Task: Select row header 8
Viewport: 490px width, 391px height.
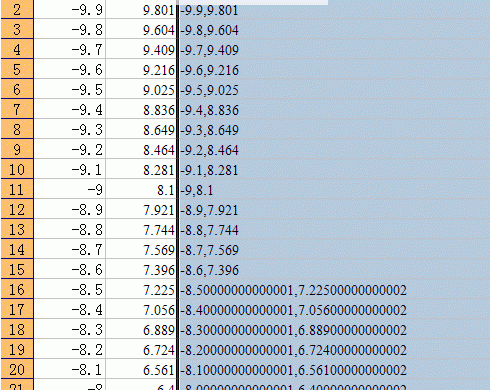Action: coord(17,129)
